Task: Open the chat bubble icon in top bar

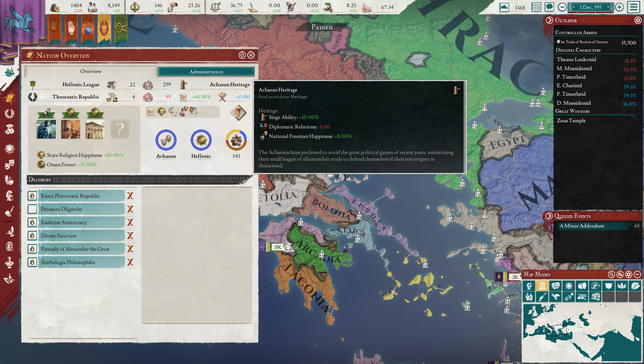Action: (549, 7)
